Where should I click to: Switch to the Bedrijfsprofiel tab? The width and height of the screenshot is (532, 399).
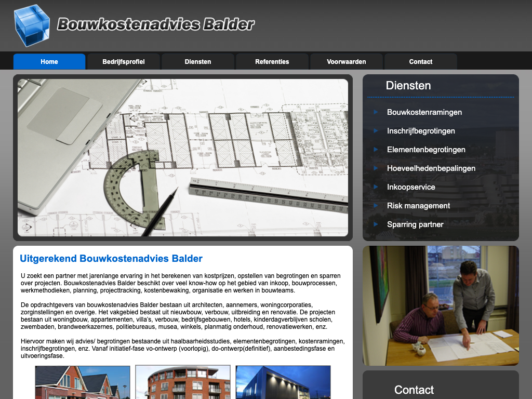pyautogui.click(x=124, y=62)
